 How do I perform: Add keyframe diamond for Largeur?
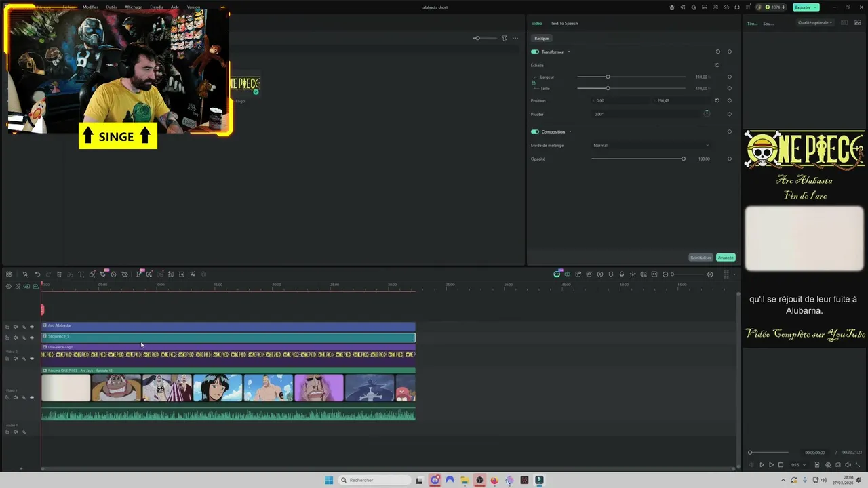click(730, 77)
